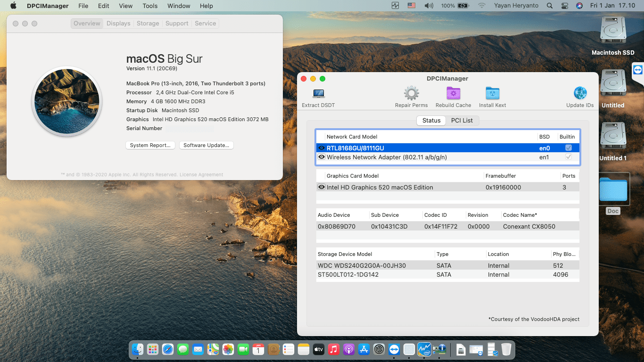Click the volume control in the menu bar
Screen dimensions: 644x362
click(x=428, y=6)
